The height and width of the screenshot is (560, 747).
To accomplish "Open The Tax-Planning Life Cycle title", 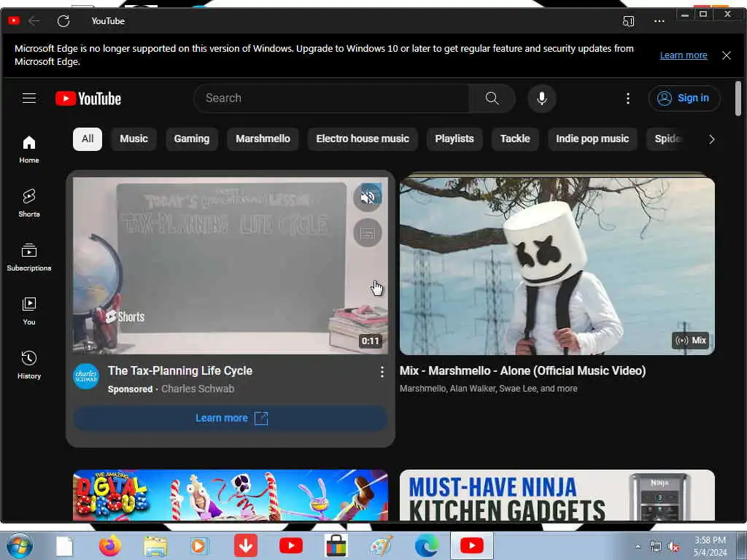I will pos(180,370).
